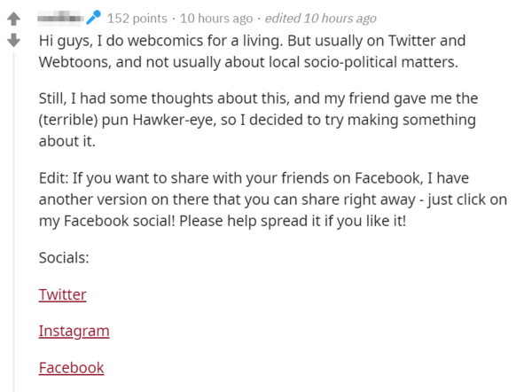The image size is (532, 392).
Task: Upvote the comment with the up arrow
Action: click(14, 20)
